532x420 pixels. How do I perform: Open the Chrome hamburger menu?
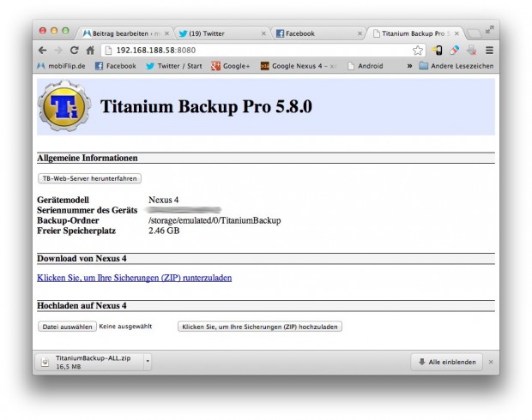click(489, 51)
